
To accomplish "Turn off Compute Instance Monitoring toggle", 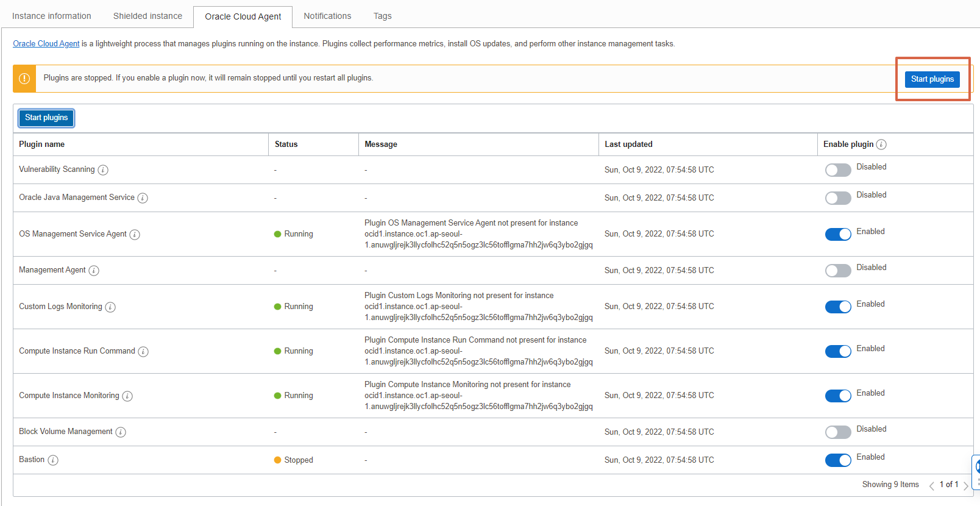I will click(838, 396).
